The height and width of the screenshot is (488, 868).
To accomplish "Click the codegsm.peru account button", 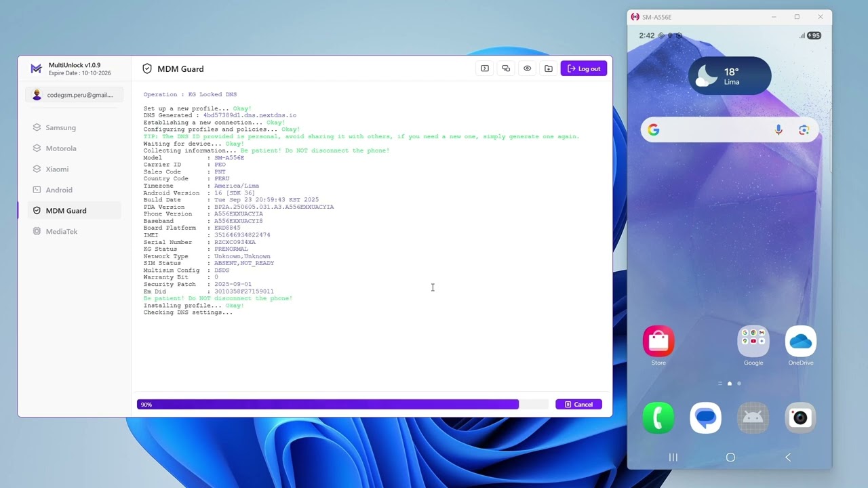I will (75, 95).
